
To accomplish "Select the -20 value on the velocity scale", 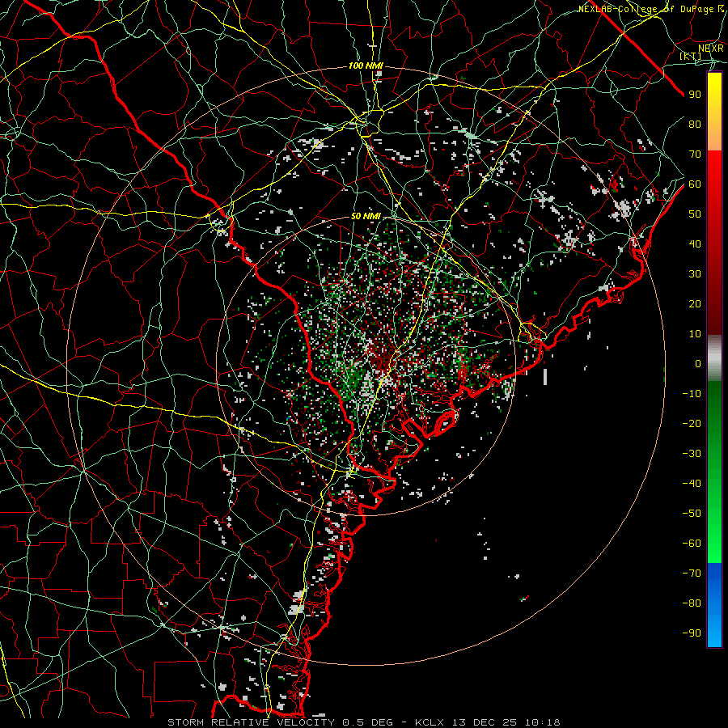I will pos(692,423).
